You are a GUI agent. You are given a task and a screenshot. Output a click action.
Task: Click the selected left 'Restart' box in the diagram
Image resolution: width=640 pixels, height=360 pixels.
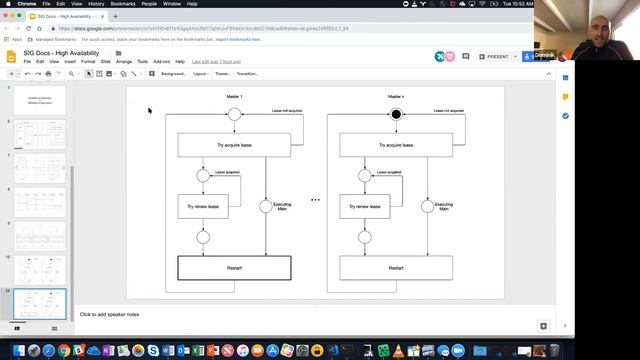(x=234, y=268)
